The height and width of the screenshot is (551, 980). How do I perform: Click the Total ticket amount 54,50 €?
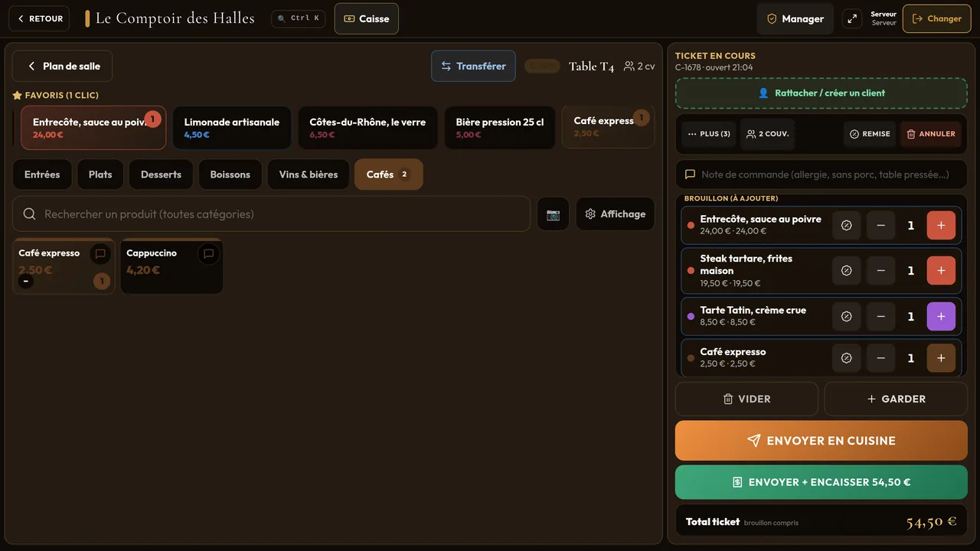pyautogui.click(x=931, y=522)
